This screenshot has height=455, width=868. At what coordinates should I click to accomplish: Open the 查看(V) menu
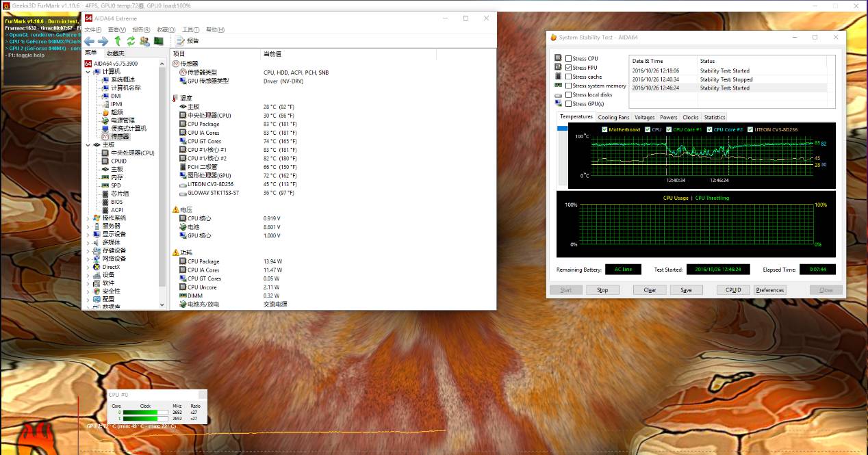(x=117, y=30)
